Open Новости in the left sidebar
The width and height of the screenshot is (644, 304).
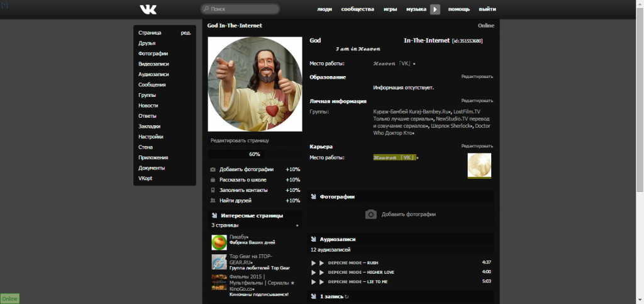(148, 106)
